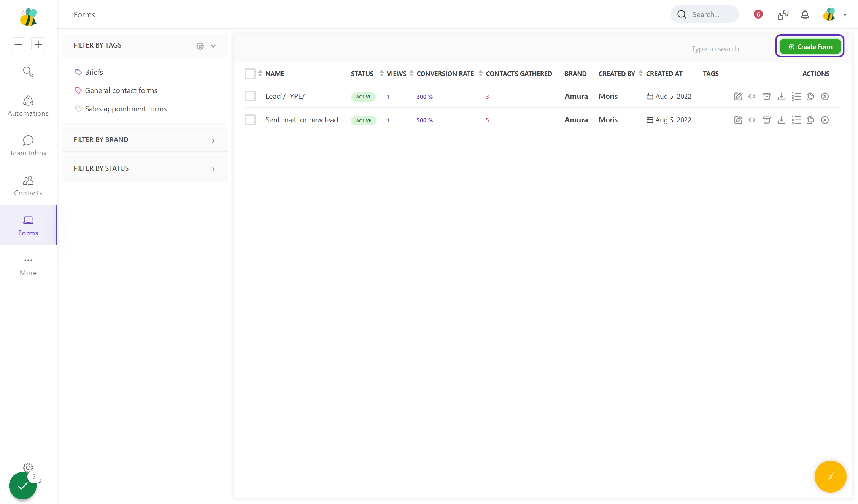Delete the Sent mail for new lead form
The height and width of the screenshot is (504, 858).
pyautogui.click(x=825, y=120)
